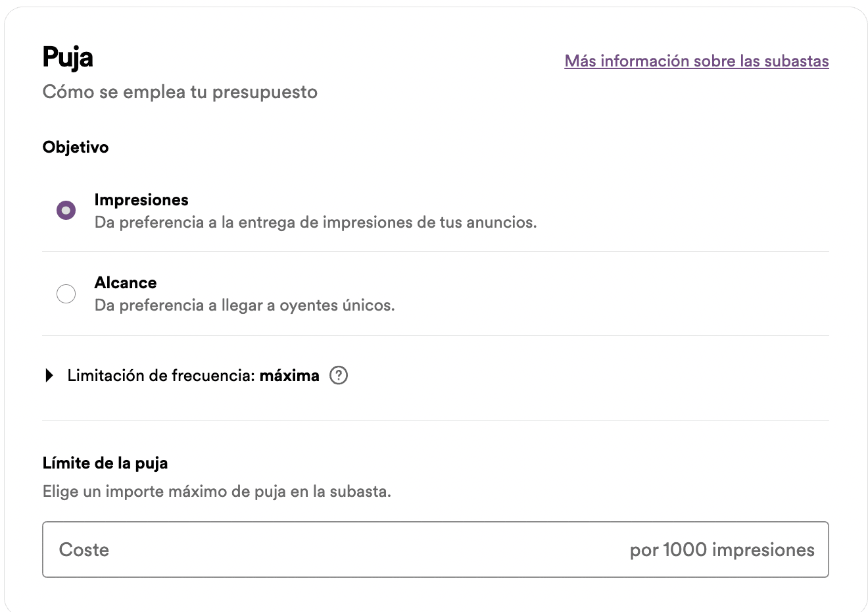This screenshot has height=612, width=868.
Task: Click the Impresiones option label text
Action: tap(141, 199)
